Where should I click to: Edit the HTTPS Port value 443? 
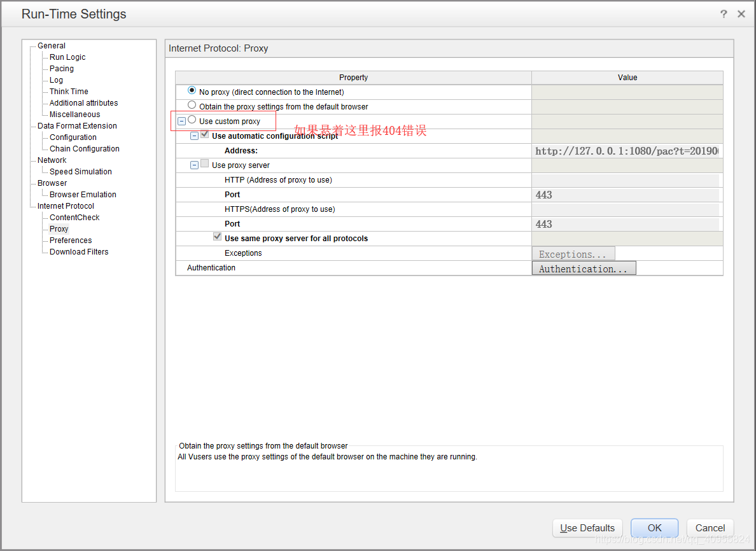tap(626, 224)
